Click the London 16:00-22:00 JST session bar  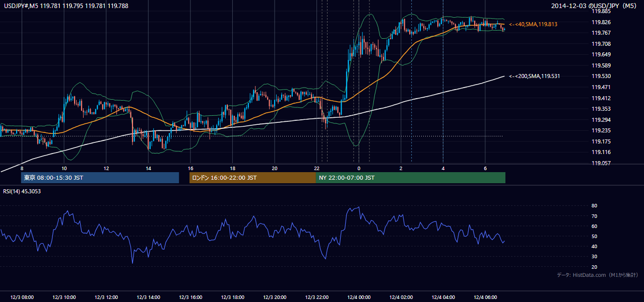coord(252,178)
